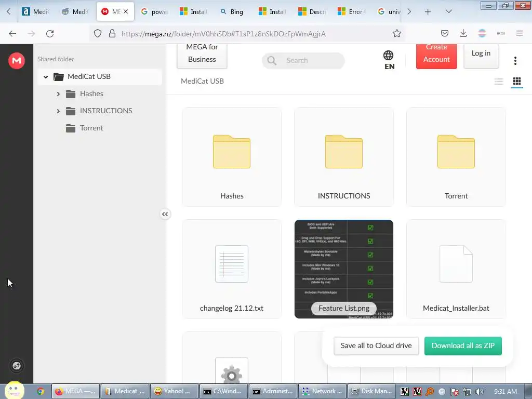Viewport: 532px width, 399px height.
Task: Click the Start button smiley icon
Action: click(15, 391)
